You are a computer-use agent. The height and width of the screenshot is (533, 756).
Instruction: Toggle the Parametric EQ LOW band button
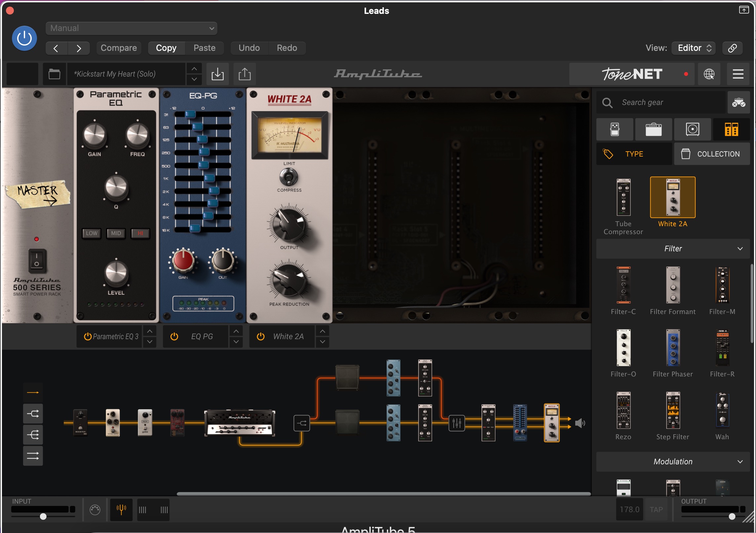[x=92, y=233]
